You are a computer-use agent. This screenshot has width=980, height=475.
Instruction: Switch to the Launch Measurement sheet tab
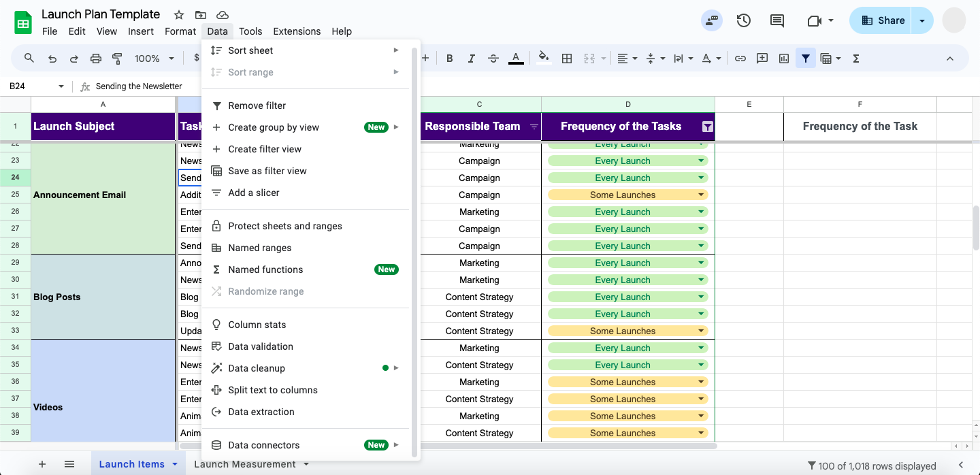coord(245,464)
